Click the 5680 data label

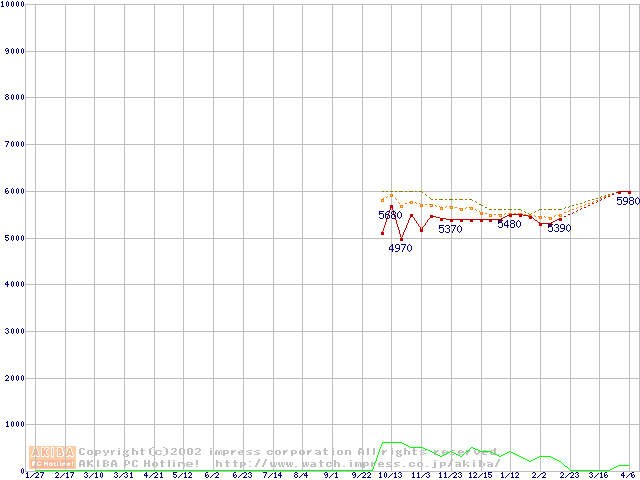click(x=389, y=215)
